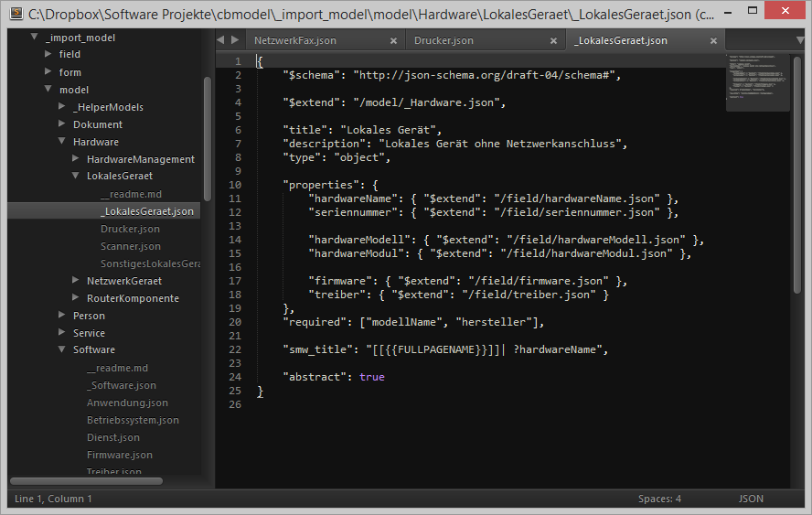812x515 pixels.
Task: Click line number 10 in the gutter
Action: pos(235,185)
